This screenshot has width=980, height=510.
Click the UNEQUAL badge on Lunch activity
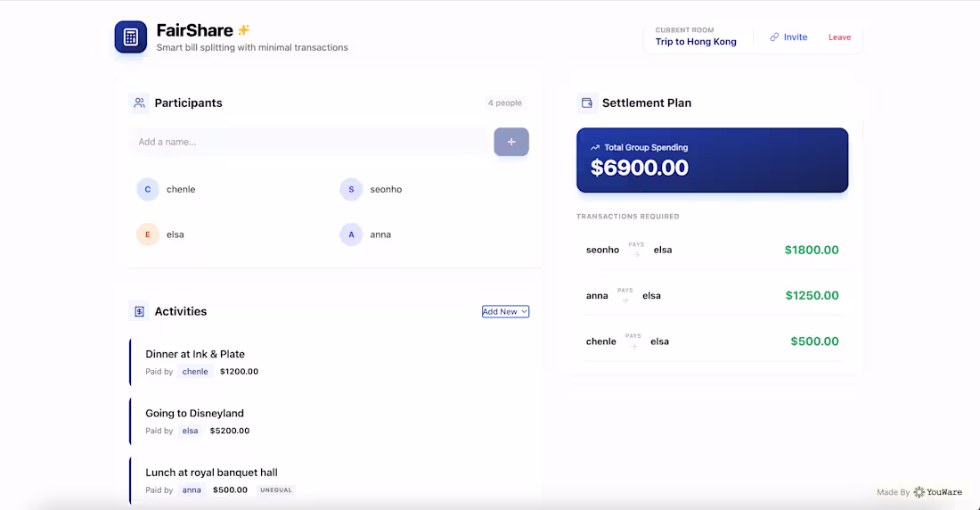pos(275,490)
